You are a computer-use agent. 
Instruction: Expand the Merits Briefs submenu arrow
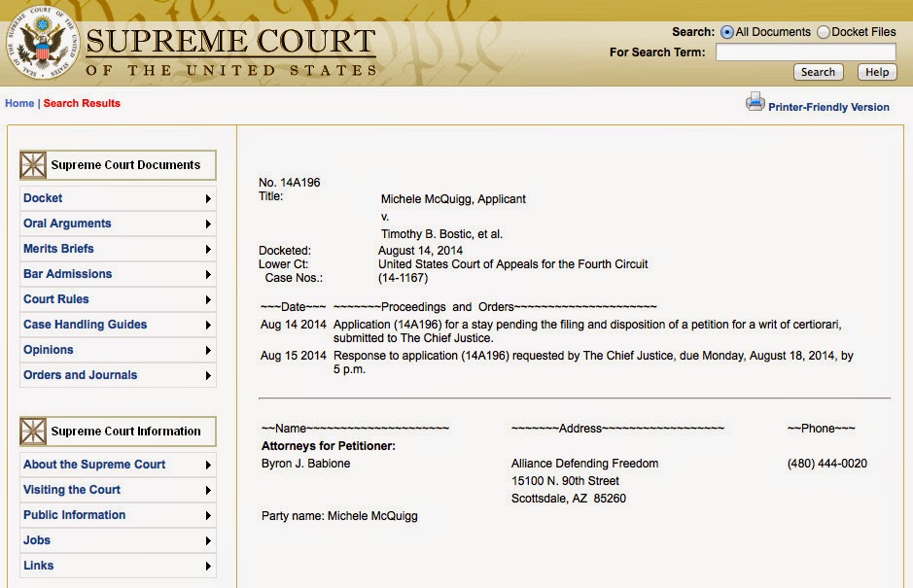pyautogui.click(x=208, y=249)
